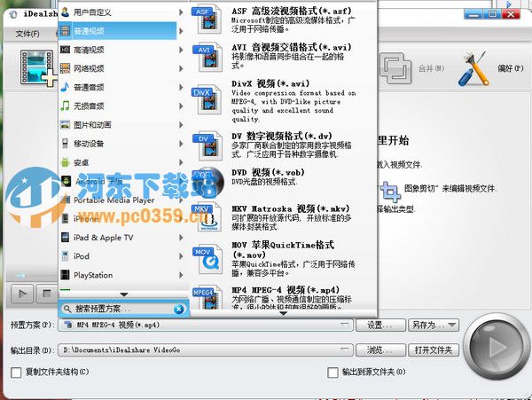532x400 pixels.
Task: Open the 移动设备 category
Action: point(118,144)
